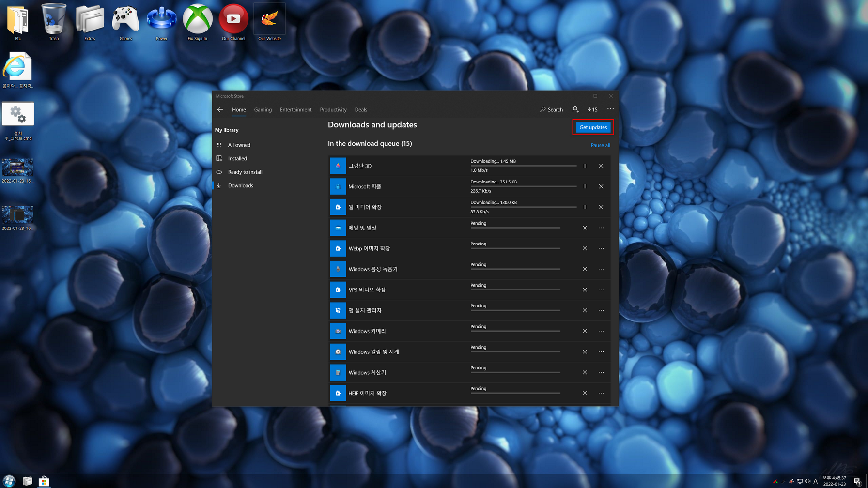Open more options for Windows 계산기
868x488 pixels.
pos(601,372)
